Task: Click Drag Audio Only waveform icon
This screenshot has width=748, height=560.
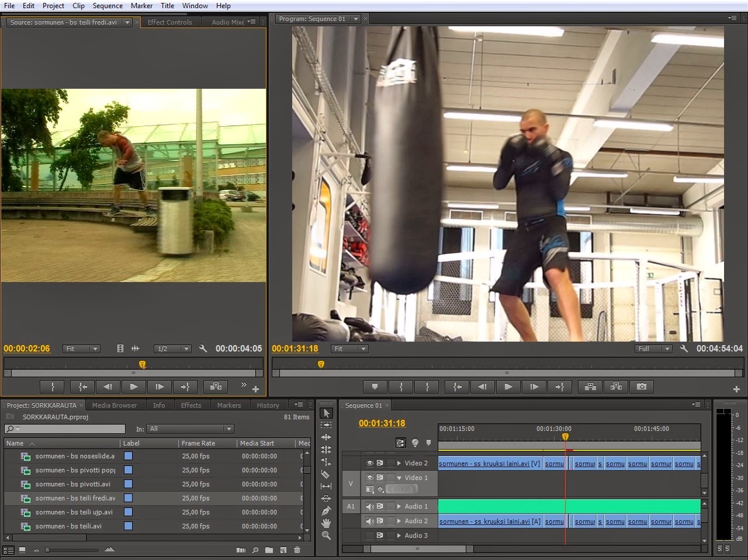Action: coord(136,349)
